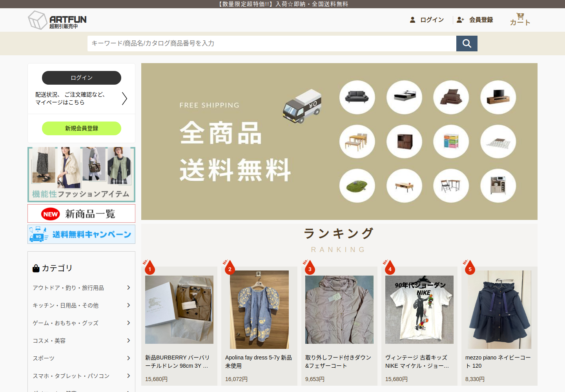Open the vintage NIKE Jordan T-shirt image

(419, 310)
